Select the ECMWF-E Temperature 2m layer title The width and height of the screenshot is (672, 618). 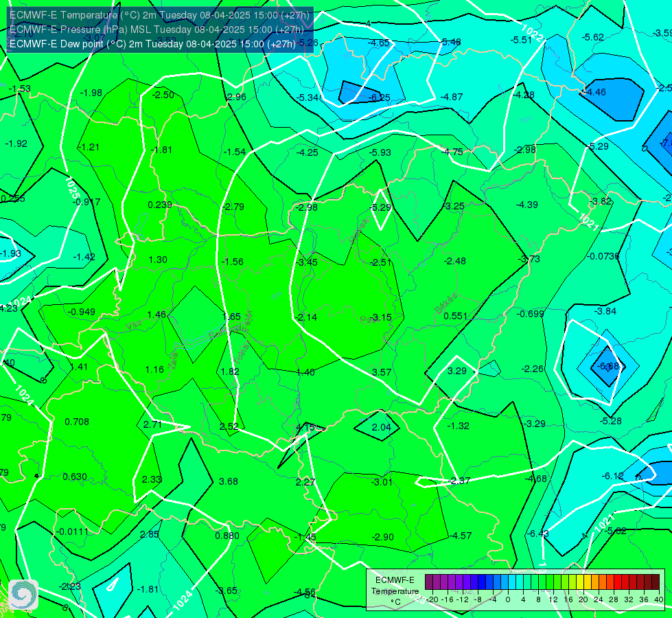159,15
